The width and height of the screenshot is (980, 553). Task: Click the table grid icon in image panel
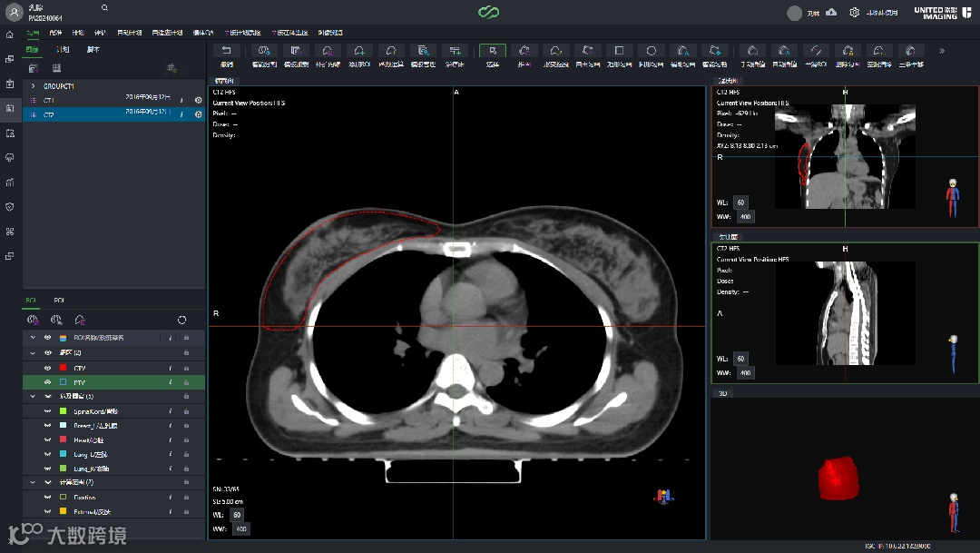[x=56, y=68]
